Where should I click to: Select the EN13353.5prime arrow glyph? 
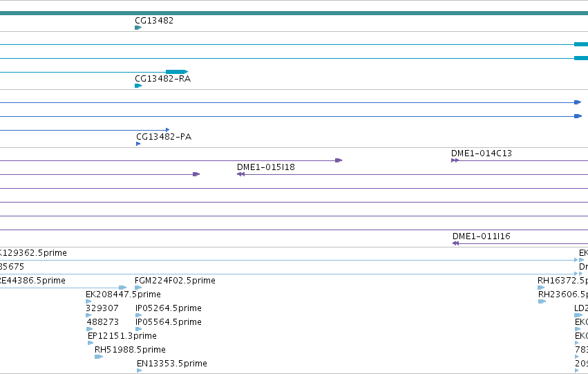[139, 371]
